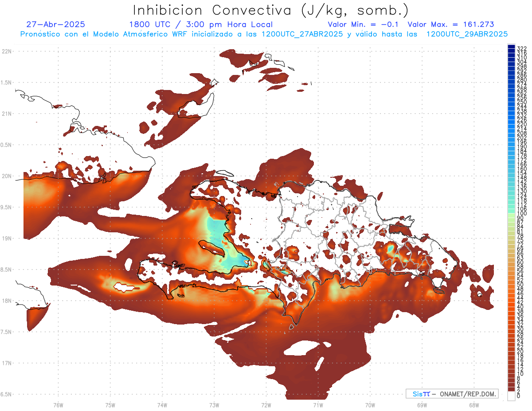Click the '21N' latitude label
Image resolution: width=532 pixels, height=411 pixels.
(7, 114)
